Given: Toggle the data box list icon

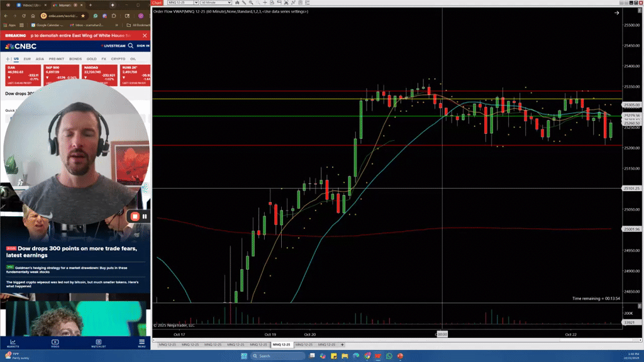Looking at the screenshot, I should 307,3.
